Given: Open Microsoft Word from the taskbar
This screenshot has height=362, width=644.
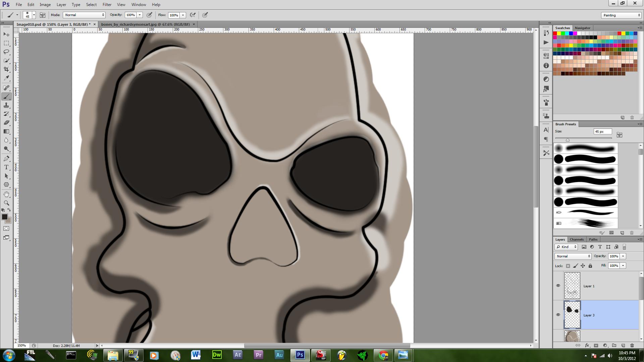Looking at the screenshot, I should click(196, 355).
